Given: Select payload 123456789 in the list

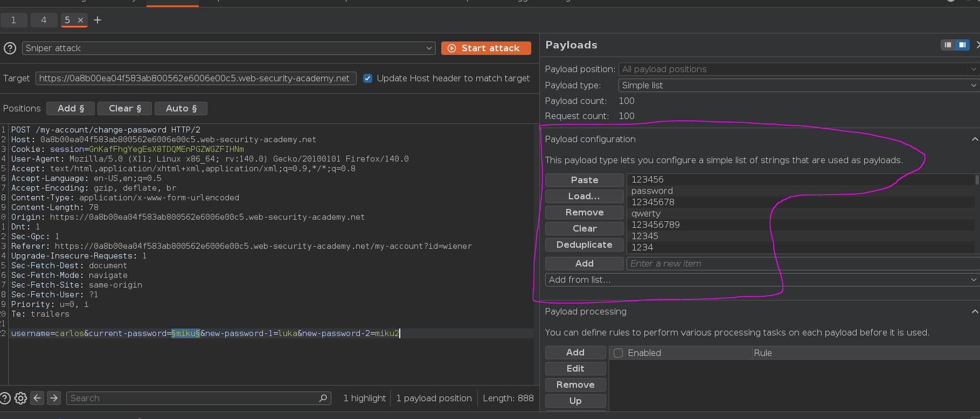Looking at the screenshot, I should tap(801, 225).
